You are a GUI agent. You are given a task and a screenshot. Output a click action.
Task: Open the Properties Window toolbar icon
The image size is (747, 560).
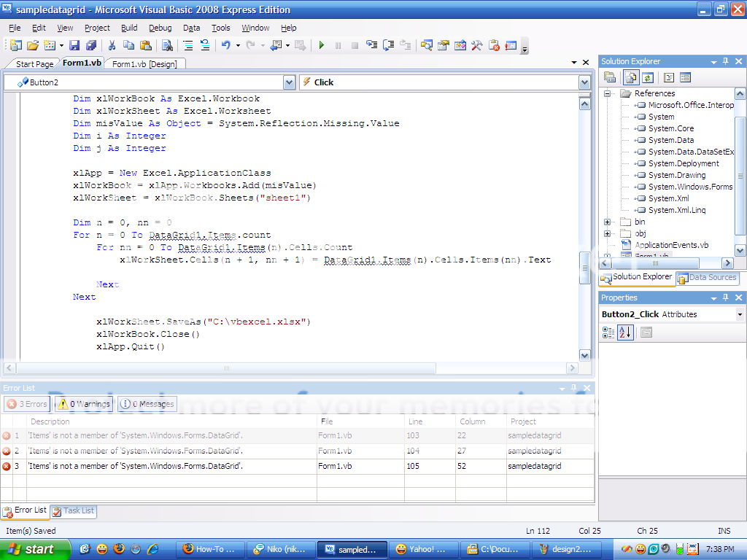(x=444, y=45)
